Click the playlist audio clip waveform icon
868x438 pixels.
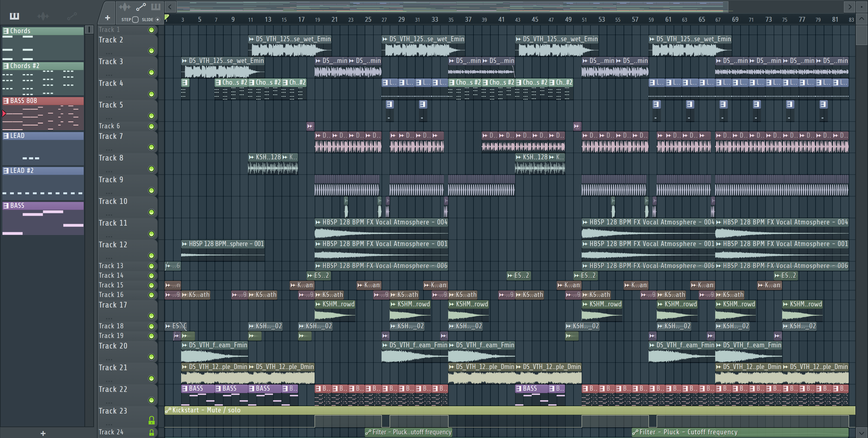point(124,7)
